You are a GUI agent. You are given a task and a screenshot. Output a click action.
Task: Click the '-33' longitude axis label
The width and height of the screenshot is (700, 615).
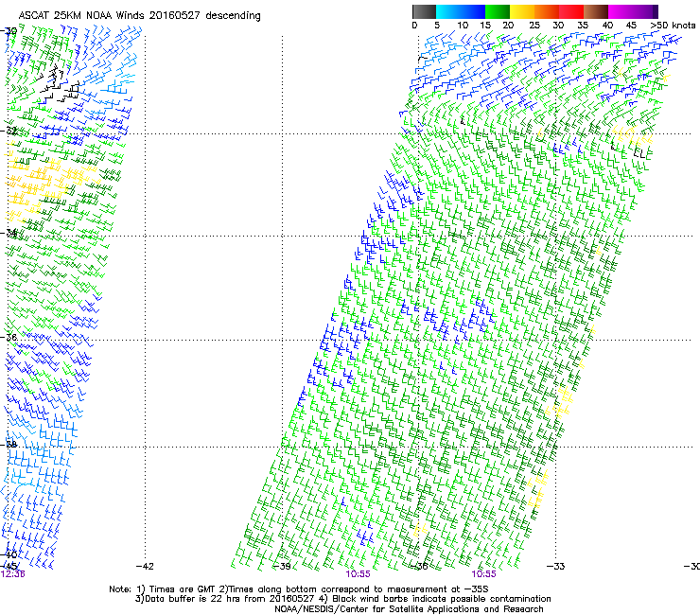555,567
